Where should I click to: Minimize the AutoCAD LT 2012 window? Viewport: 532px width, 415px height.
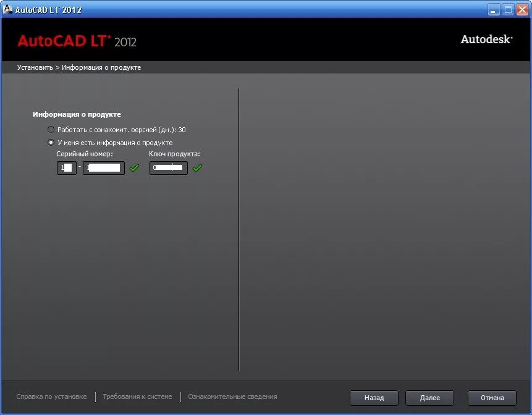click(494, 9)
